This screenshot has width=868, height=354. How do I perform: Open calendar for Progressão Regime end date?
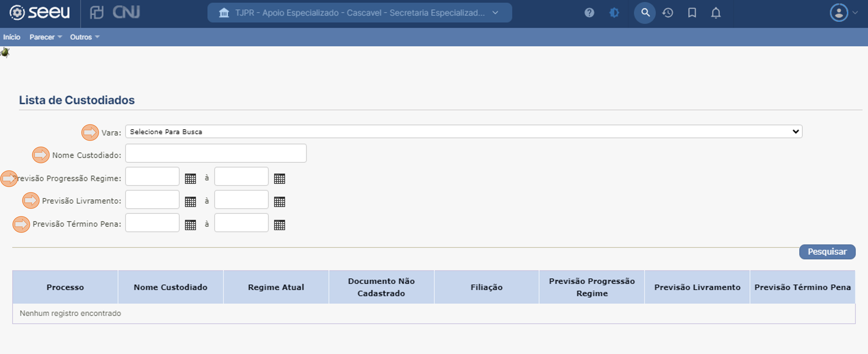coord(279,178)
